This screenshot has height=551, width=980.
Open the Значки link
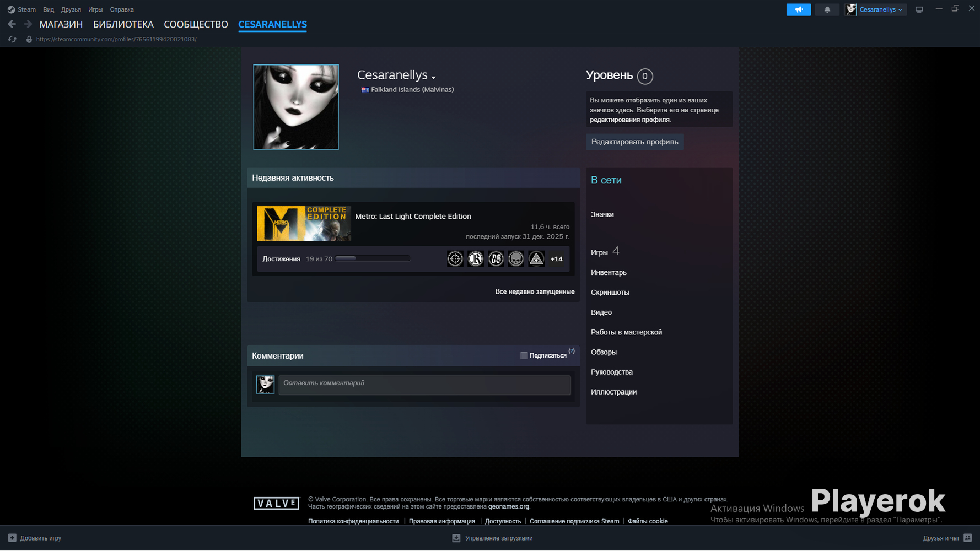602,214
